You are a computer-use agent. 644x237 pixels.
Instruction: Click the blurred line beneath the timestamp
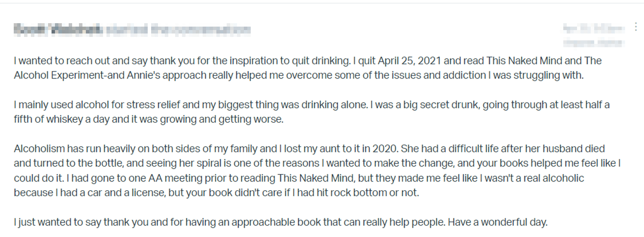point(593,43)
